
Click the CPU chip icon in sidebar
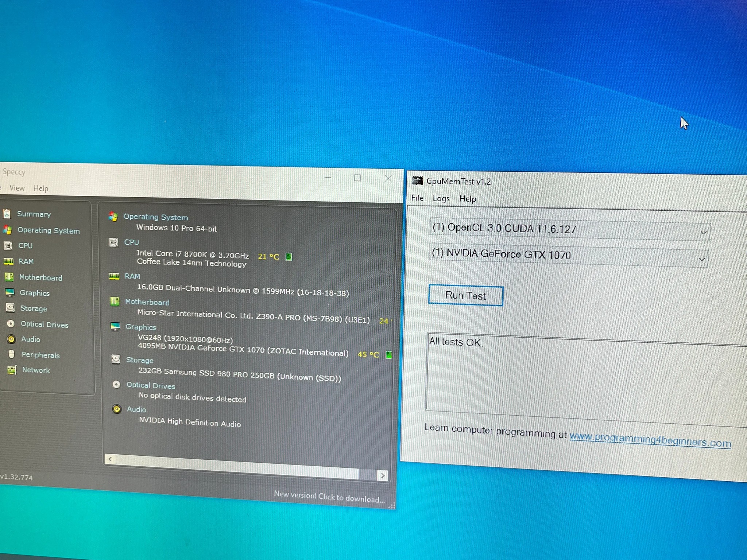[x=8, y=245]
